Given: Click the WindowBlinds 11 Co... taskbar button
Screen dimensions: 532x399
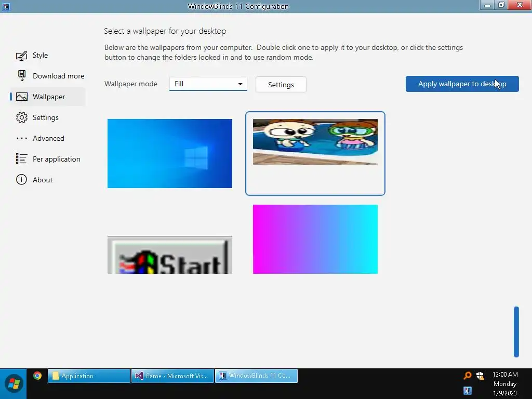Looking at the screenshot, I should coord(256,376).
